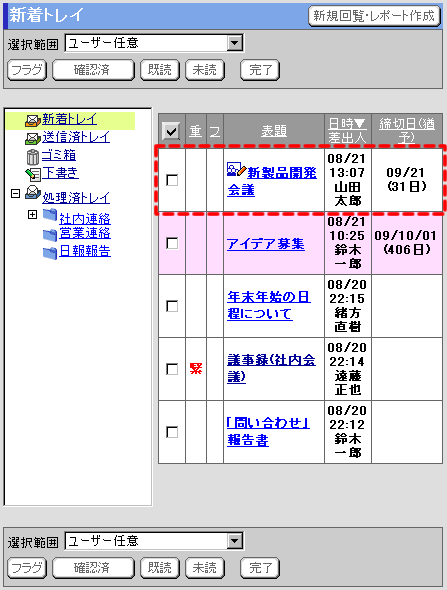Screen dimensions: 447x590
Task: Click the 下書き drafts pencil icon
Action: pos(33,174)
